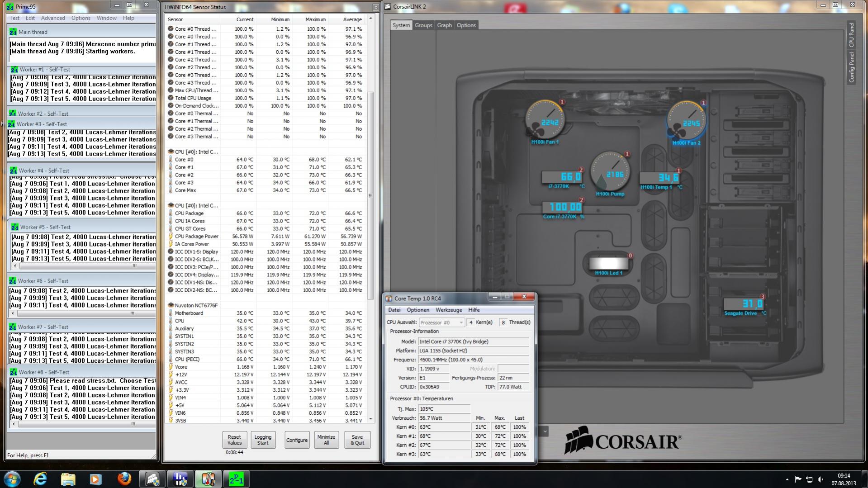Open the Config Panel side tab
Viewport: 868px width, 488px height.
851,67
